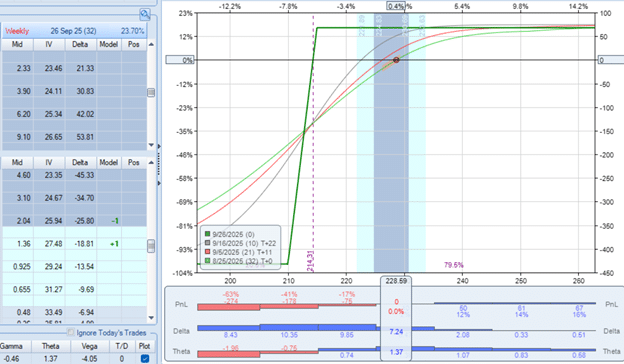
Task: Click the -1 model position cell
Action: [x=109, y=221]
